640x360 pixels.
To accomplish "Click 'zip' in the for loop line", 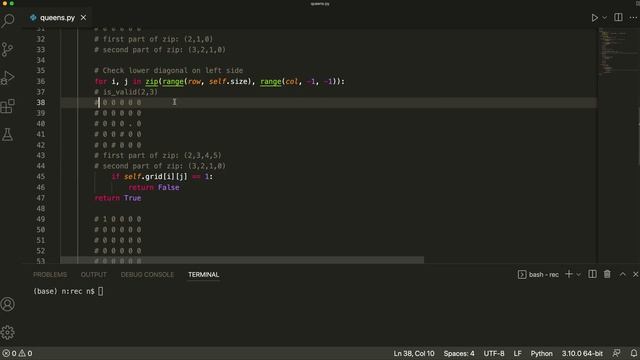I will (x=152, y=81).
